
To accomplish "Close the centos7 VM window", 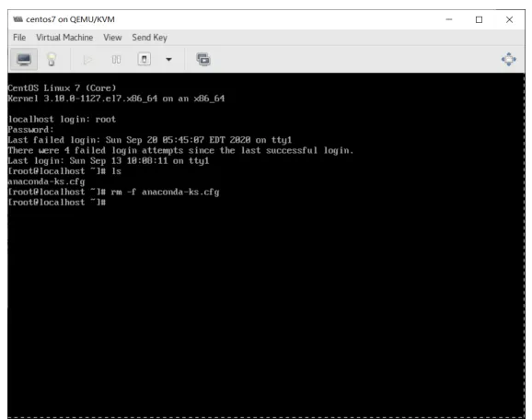I will coord(509,19).
